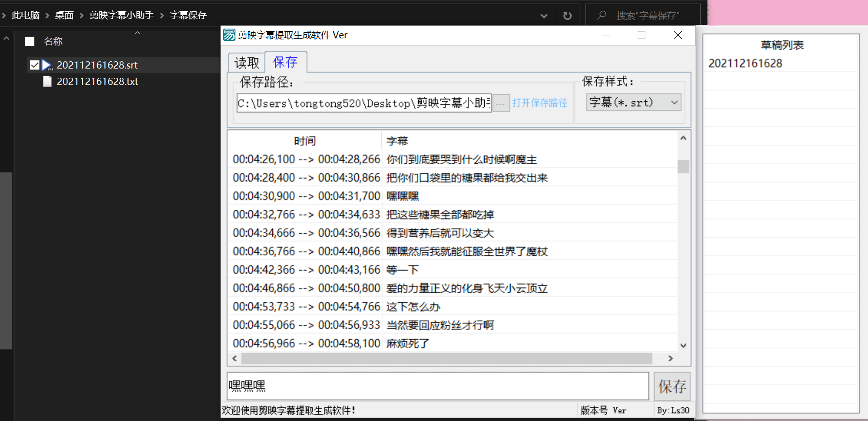Select subtitle row 当然要回应粉丝才行啊
Screen dimensions: 868x421
[x=452, y=325]
